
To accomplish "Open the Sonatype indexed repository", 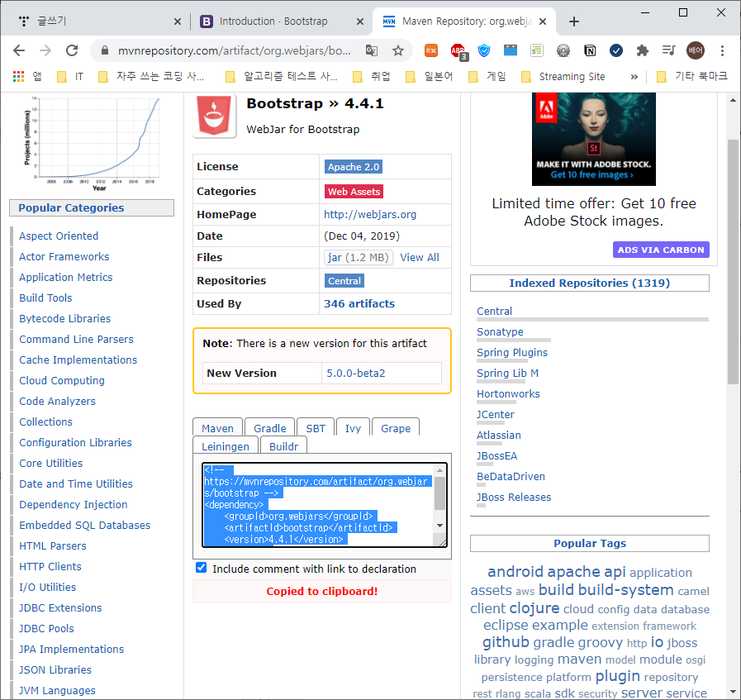I will (500, 331).
